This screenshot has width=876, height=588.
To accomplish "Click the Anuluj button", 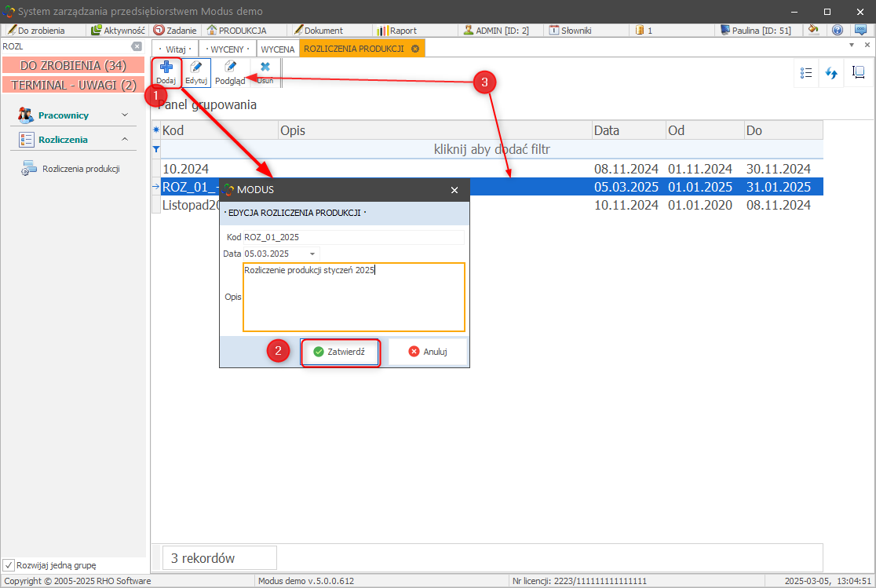I will [428, 352].
